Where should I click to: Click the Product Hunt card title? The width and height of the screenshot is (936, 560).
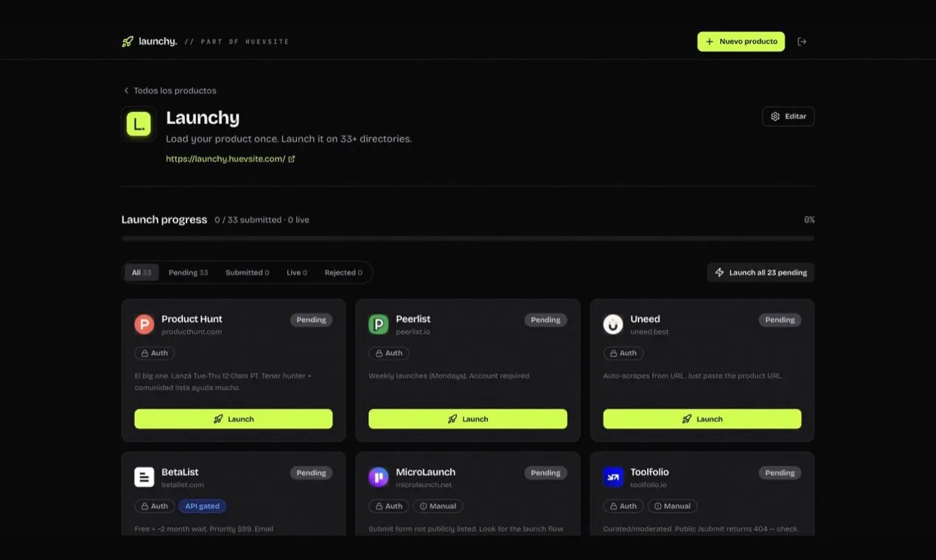coord(192,319)
